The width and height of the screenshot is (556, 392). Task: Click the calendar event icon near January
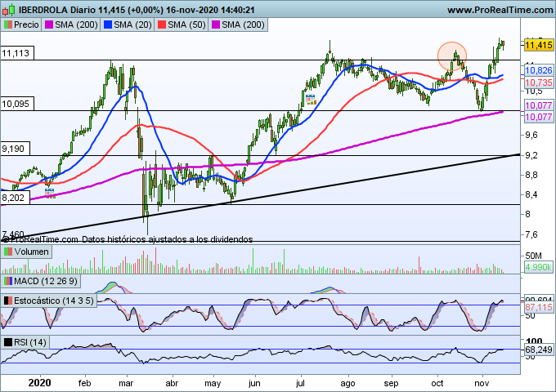50,194
